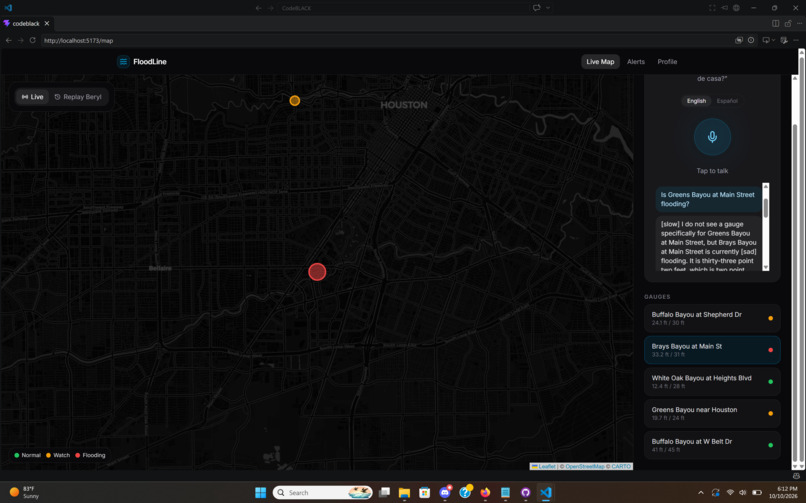Navigate back using title bar arrow

[259, 8]
